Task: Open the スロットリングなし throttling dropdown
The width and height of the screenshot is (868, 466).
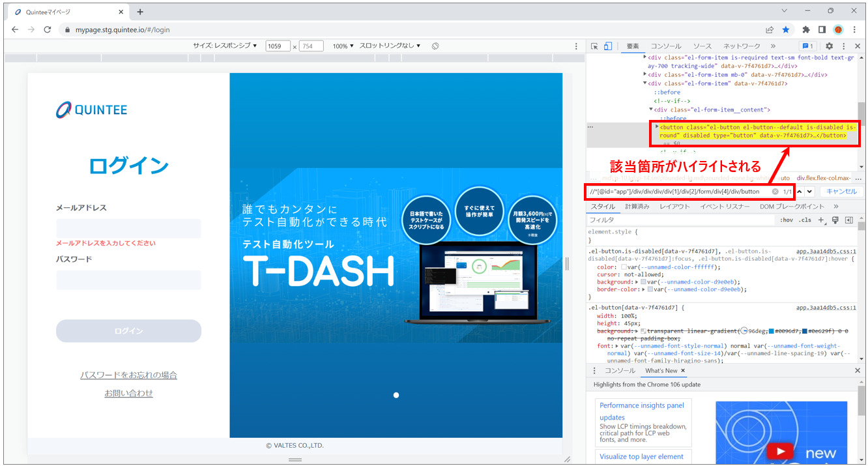Action: click(x=390, y=46)
